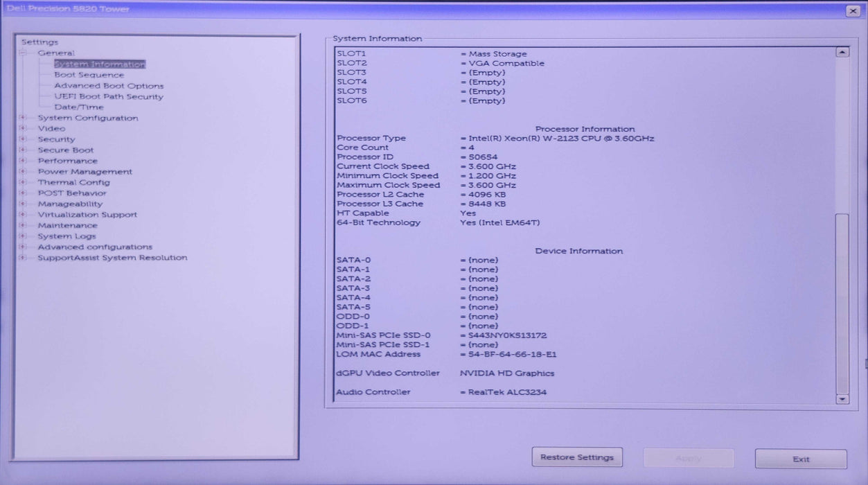The height and width of the screenshot is (485, 868).
Task: Select the System Configuration label
Action: [88, 118]
